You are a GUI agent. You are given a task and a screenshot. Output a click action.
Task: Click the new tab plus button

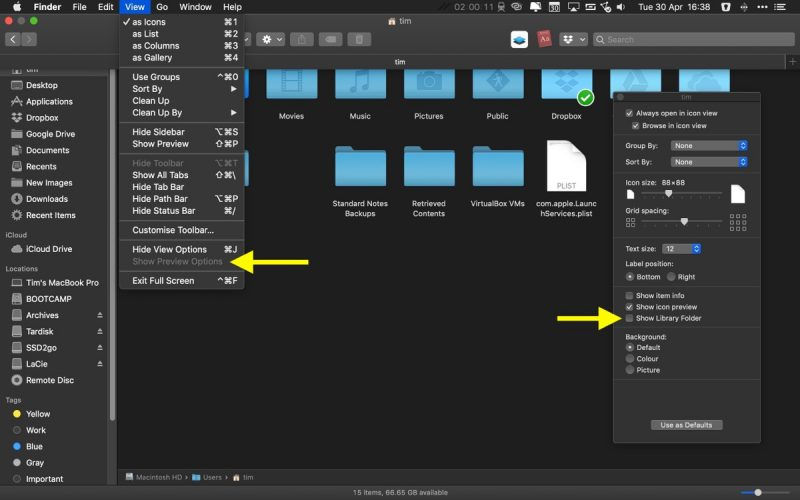point(792,62)
